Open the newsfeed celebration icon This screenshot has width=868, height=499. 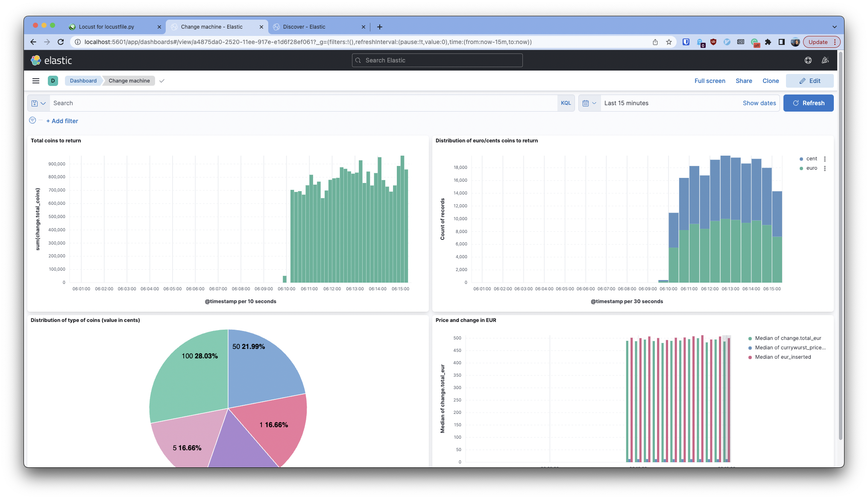point(825,60)
